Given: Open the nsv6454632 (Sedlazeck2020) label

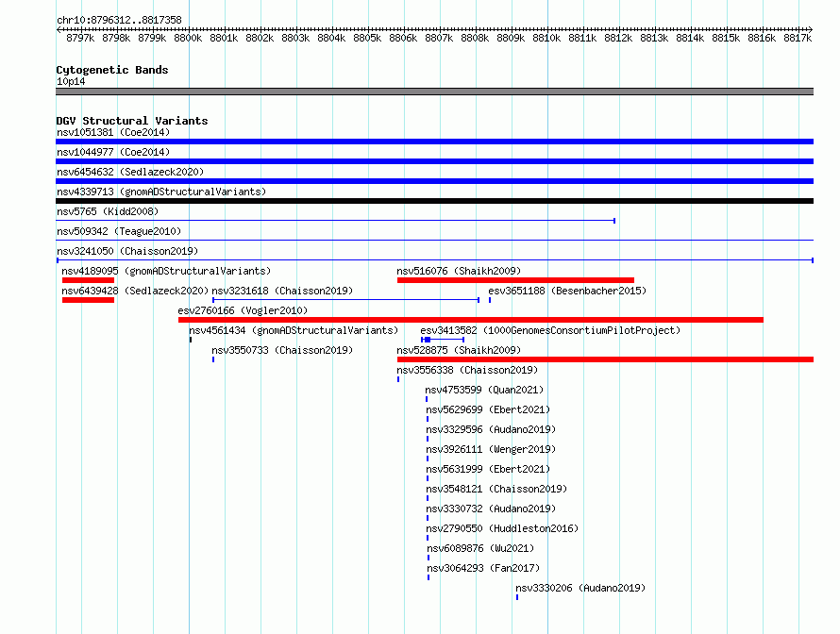Looking at the screenshot, I should point(130,172).
